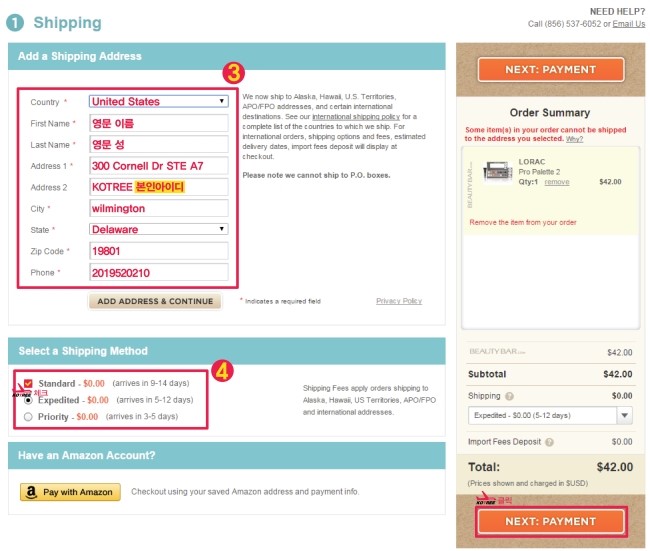Click the City field showing wilmington
This screenshot has height=551, width=650.
click(x=158, y=208)
